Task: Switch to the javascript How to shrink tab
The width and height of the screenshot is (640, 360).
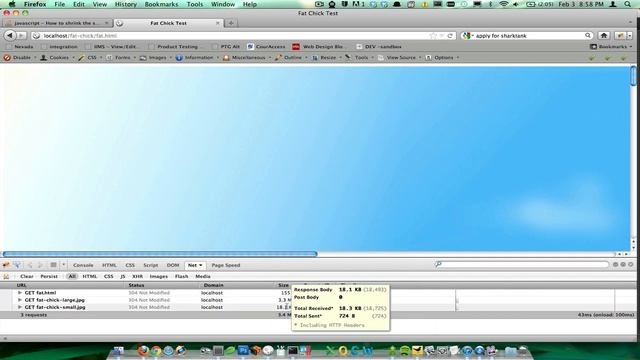Action: pyautogui.click(x=57, y=23)
